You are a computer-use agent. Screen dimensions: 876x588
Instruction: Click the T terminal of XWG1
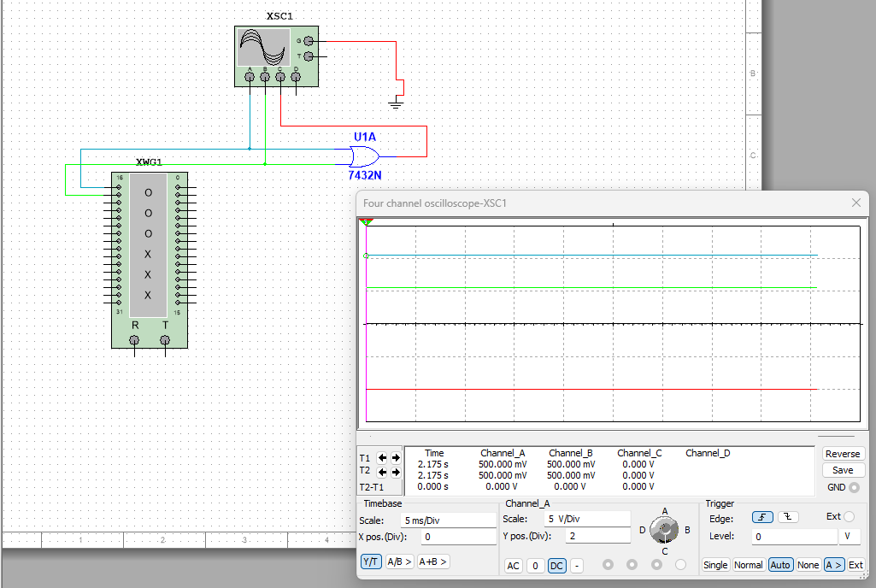(165, 340)
